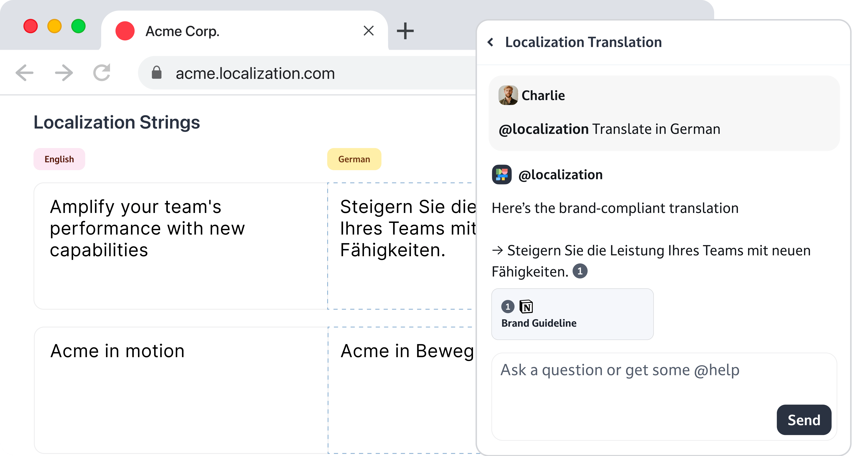Screen dimensions: 868x456
Task: Click the Notion icon in source card
Action: point(526,307)
